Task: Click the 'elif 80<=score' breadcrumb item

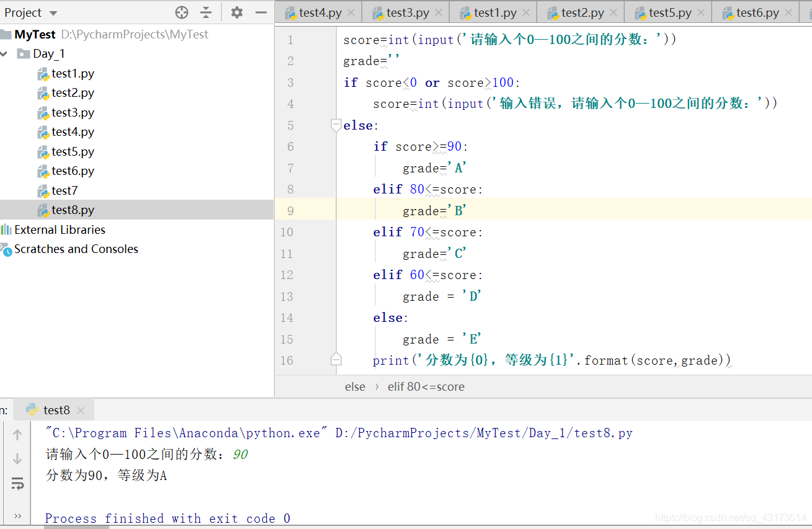Action: 426,386
